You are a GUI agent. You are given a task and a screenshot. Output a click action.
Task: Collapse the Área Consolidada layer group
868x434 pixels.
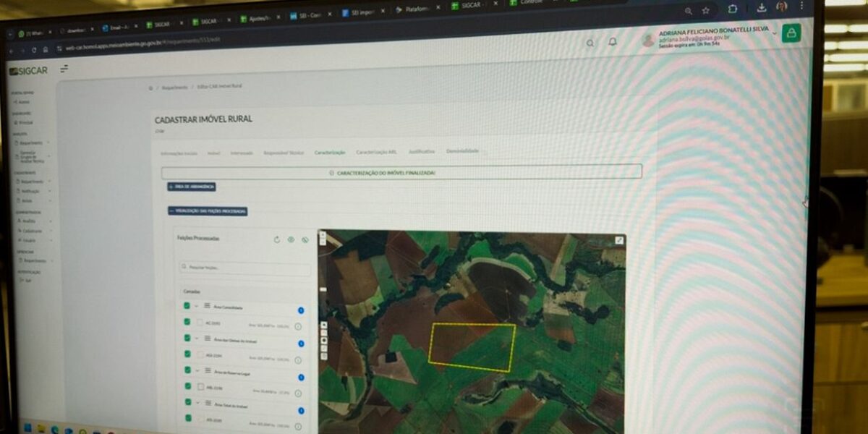(x=196, y=307)
